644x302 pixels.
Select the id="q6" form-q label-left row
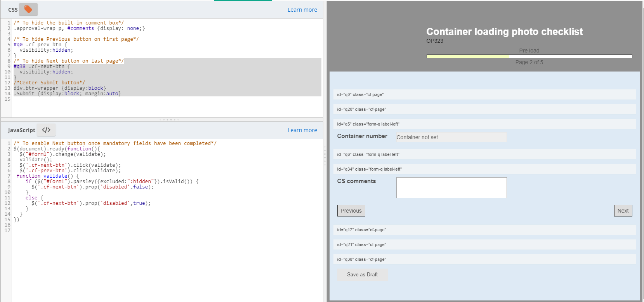coord(484,154)
